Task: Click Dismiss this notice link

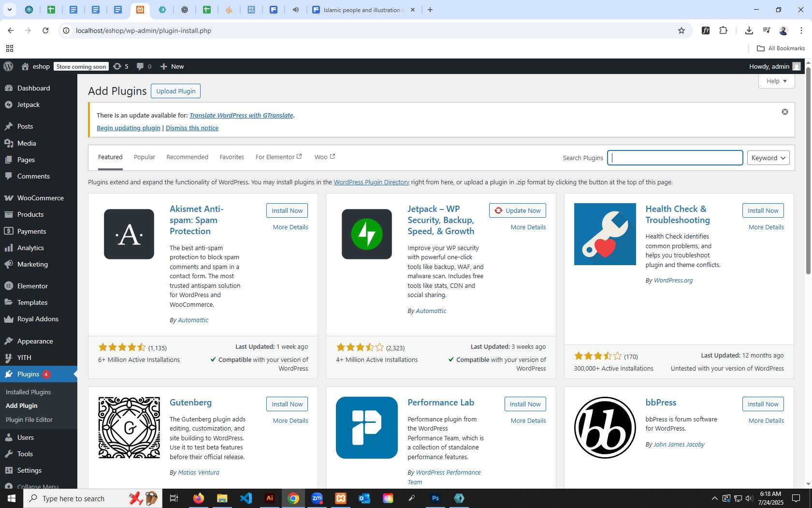Action: coord(192,128)
